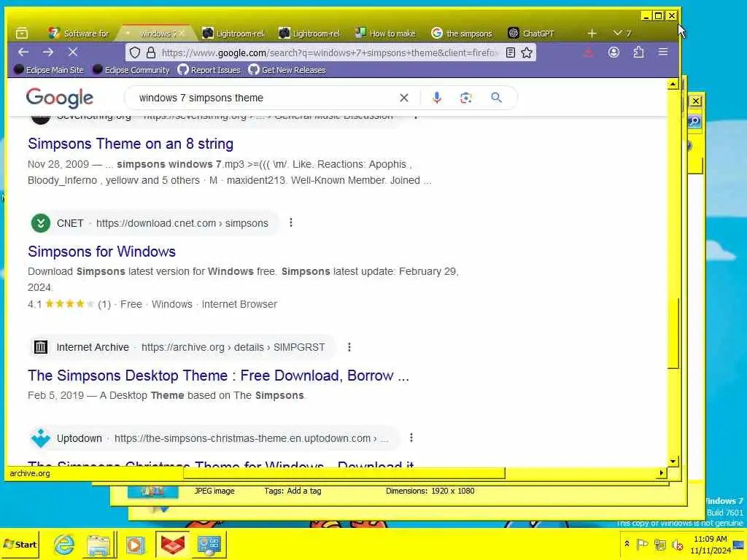This screenshot has width=747, height=560.
Task: Click red taskbar application icon
Action: pos(172,544)
